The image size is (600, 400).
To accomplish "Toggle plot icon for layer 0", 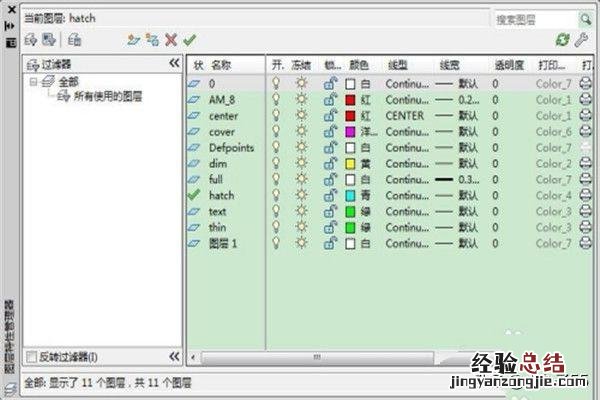I will [585, 83].
